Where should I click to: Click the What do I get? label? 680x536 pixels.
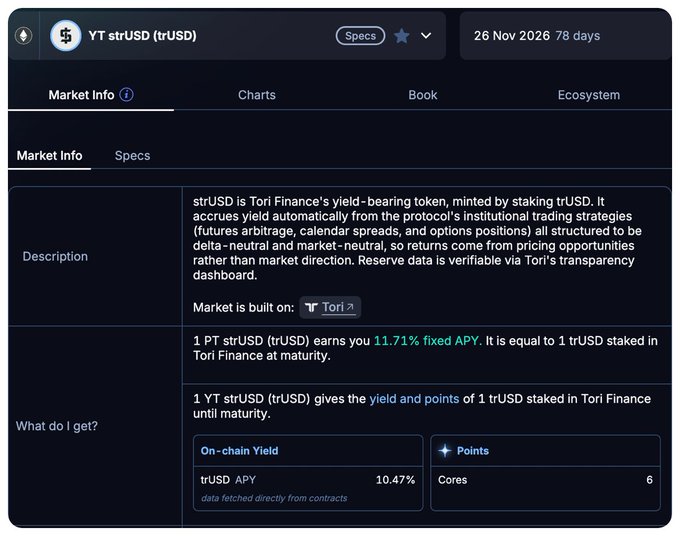point(57,426)
